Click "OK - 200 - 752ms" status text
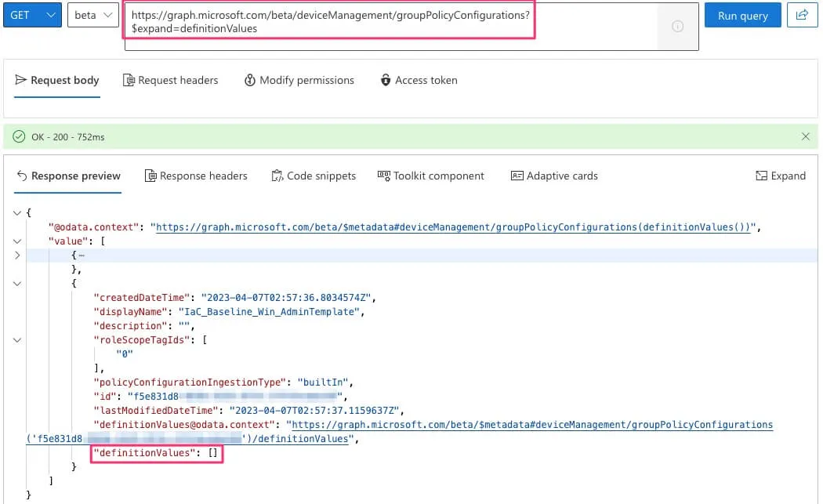823x504 pixels. tap(67, 137)
